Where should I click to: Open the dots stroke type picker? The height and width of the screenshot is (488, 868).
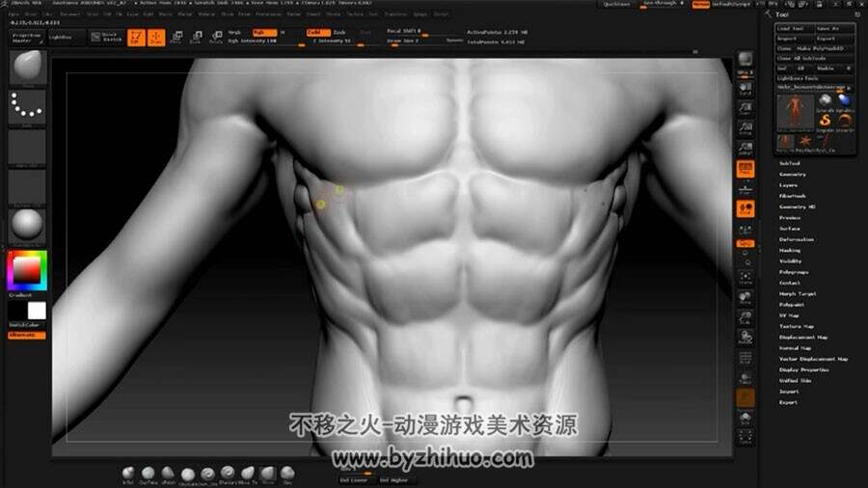pyautogui.click(x=27, y=107)
